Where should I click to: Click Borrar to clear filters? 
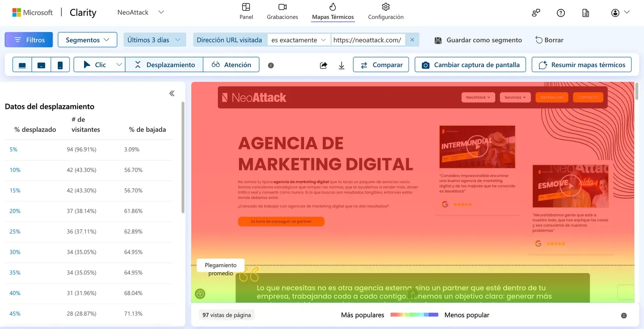[x=549, y=40]
